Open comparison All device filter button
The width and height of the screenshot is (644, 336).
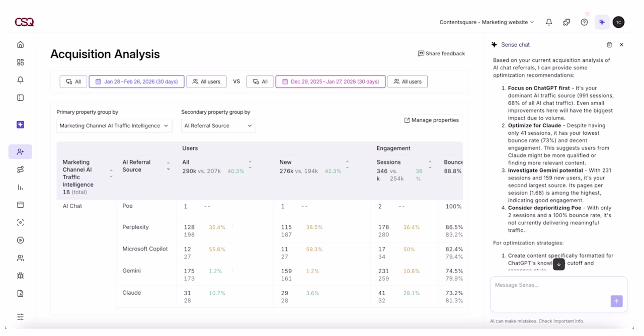[x=260, y=81]
